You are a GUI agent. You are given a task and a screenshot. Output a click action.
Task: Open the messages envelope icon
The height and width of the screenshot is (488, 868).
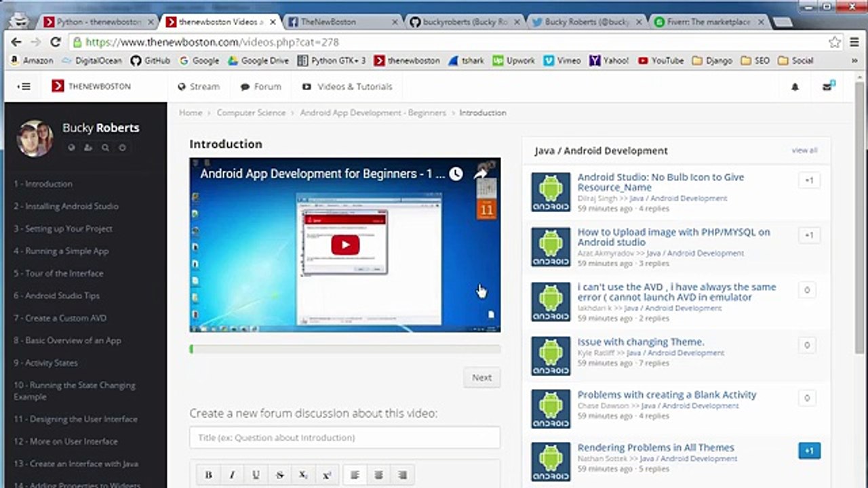tap(828, 86)
